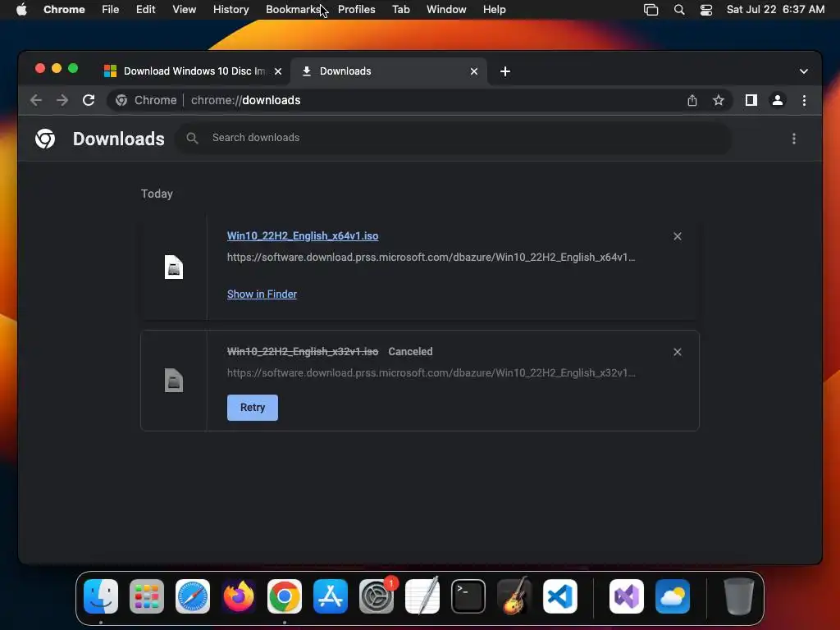Click Chrome icon in the Dock
The image size is (840, 630).
[285, 596]
